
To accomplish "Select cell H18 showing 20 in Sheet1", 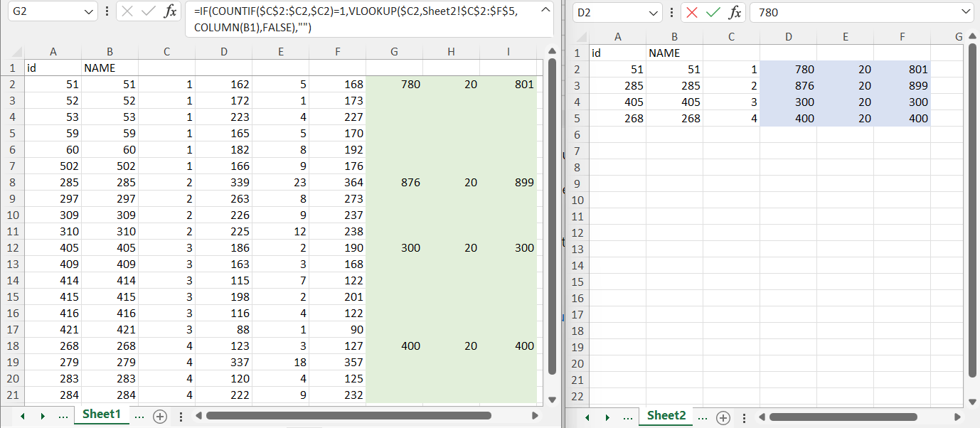I will click(451, 346).
